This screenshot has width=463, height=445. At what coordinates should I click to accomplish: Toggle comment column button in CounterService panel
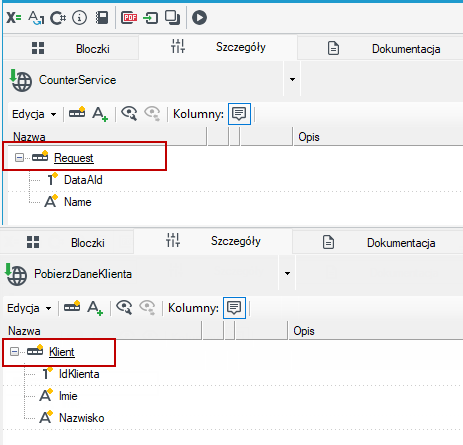[x=239, y=114]
